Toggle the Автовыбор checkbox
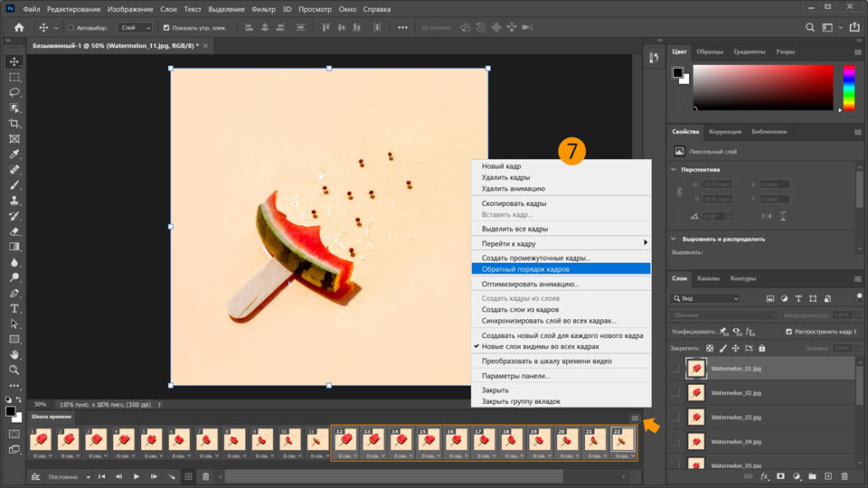 [x=71, y=28]
